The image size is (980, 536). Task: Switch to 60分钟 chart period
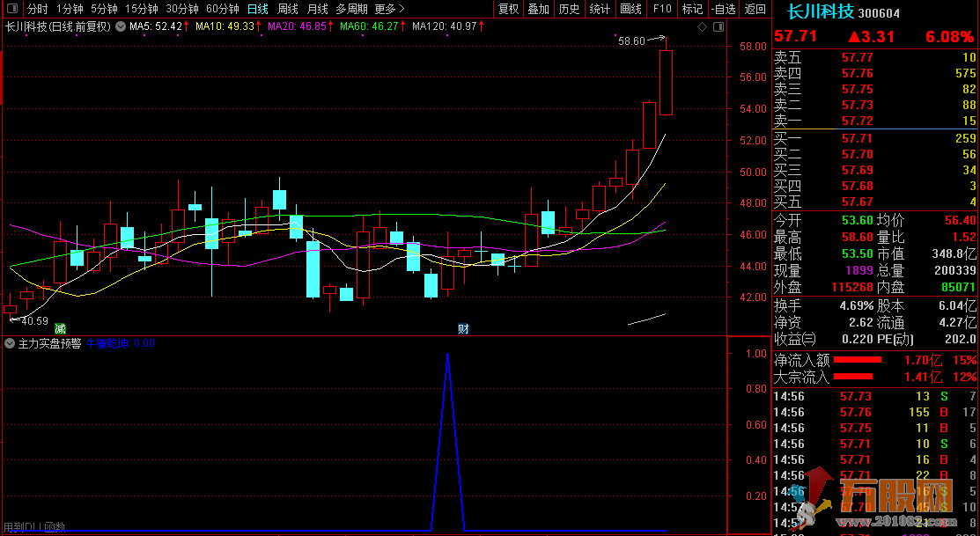223,9
